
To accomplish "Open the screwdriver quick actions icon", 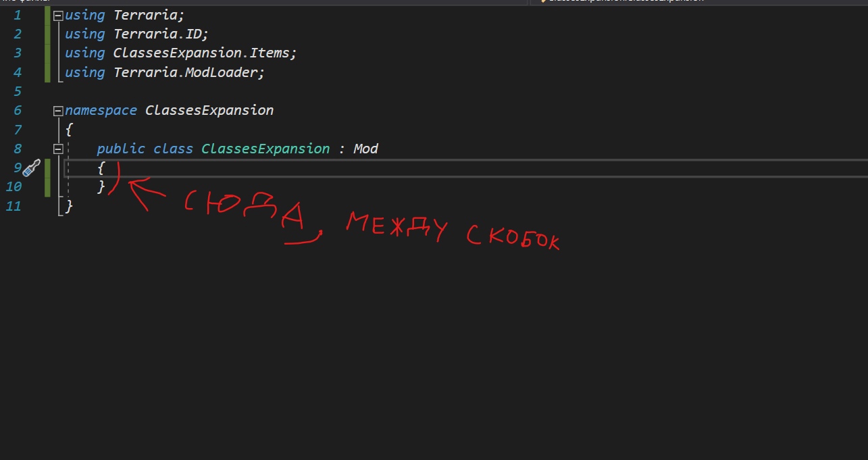I will (32, 168).
